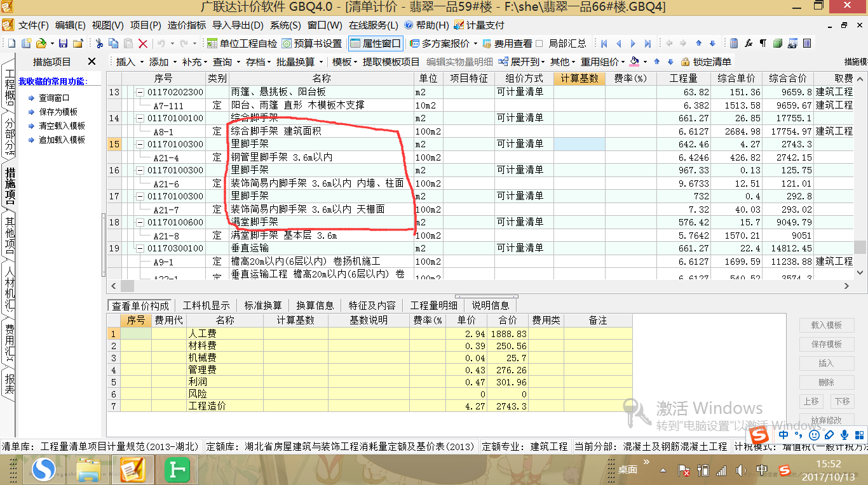Click the 保存为模板 link
868x485 pixels.
point(58,112)
